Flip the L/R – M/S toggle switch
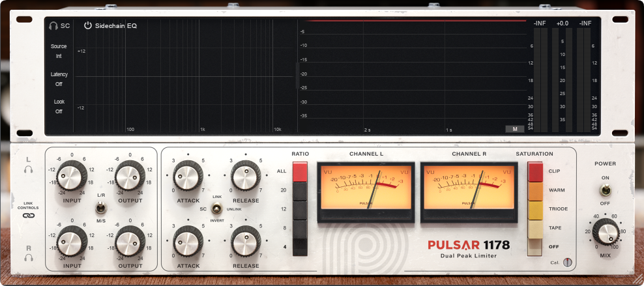Image resolution: width=644 pixels, height=286 pixels. 100,208
